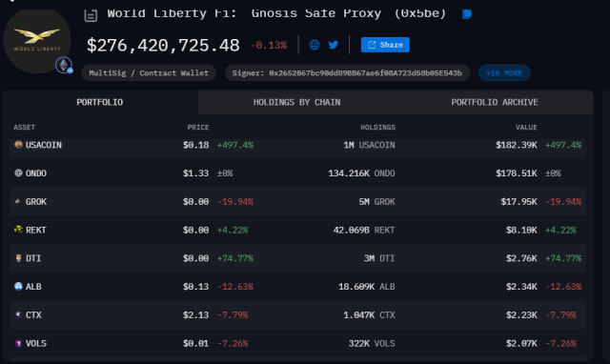Open the ONDO asset name

click(x=36, y=173)
